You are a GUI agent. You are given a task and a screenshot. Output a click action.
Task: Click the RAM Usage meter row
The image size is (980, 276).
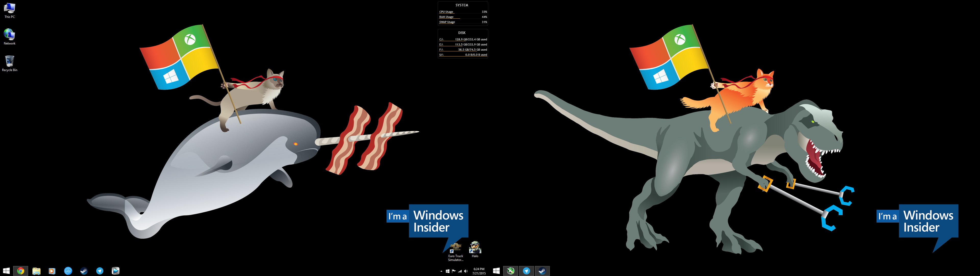pyautogui.click(x=463, y=17)
